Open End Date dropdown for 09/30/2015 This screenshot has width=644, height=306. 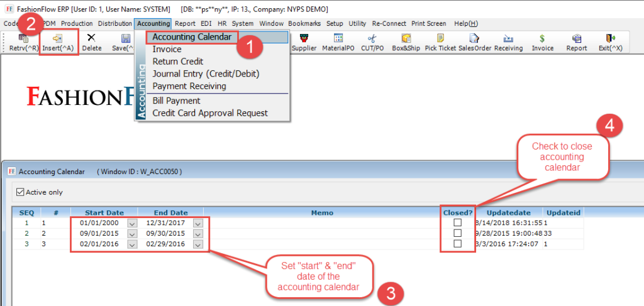(x=197, y=233)
